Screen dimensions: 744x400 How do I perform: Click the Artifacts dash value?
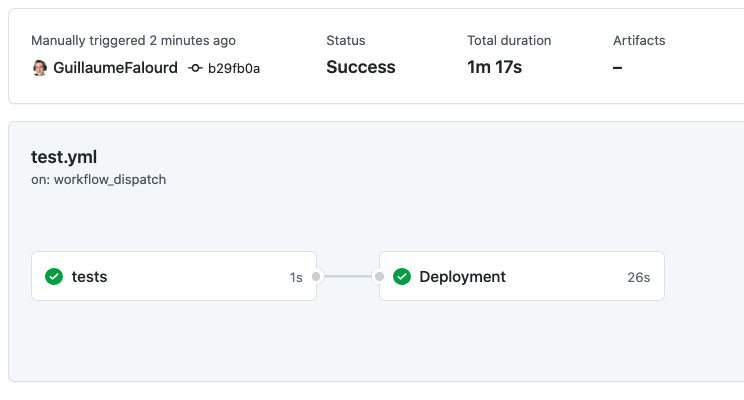(x=618, y=68)
